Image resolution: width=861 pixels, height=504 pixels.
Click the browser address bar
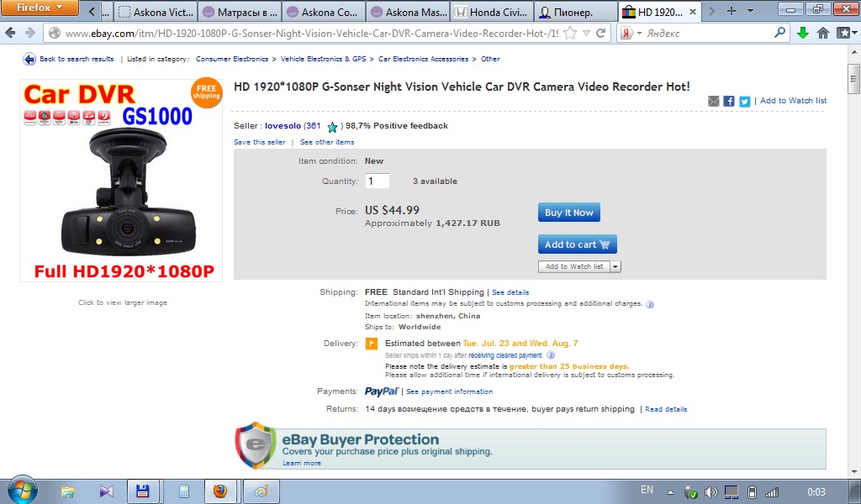(x=311, y=34)
